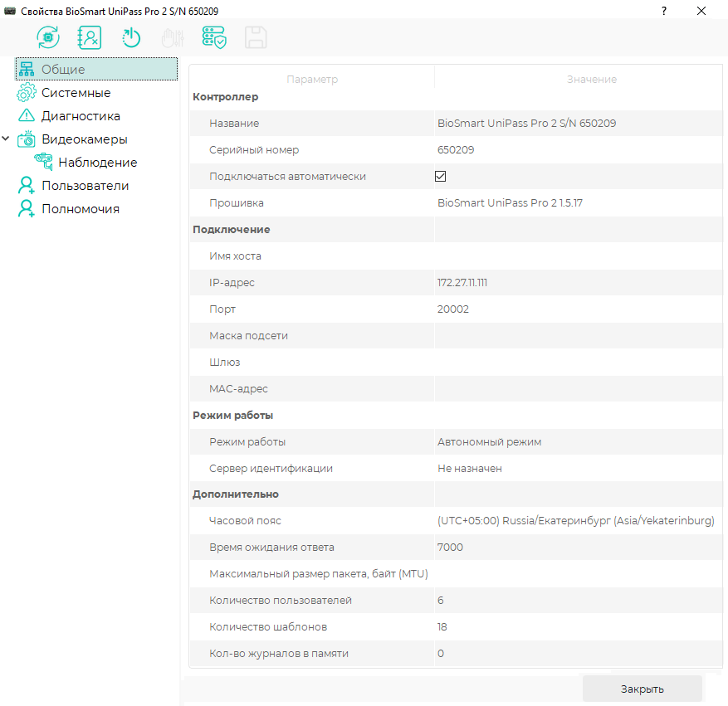Click the Количество шаблонов label
Image resolution: width=728 pixels, height=706 pixels.
(268, 626)
